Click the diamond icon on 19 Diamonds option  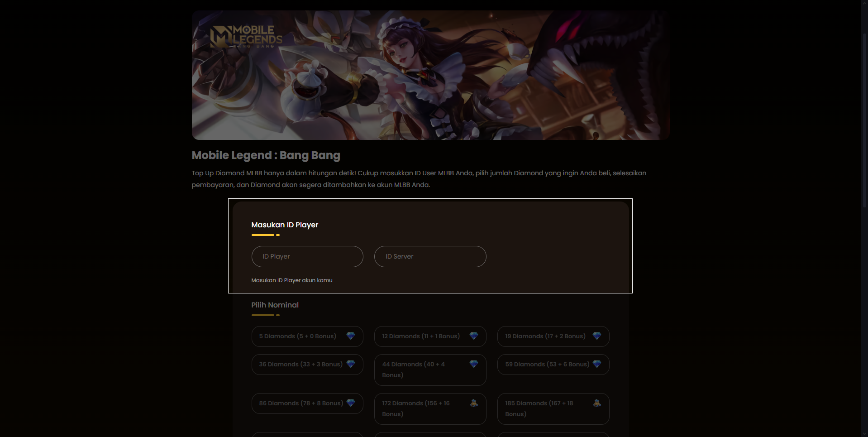tap(596, 336)
